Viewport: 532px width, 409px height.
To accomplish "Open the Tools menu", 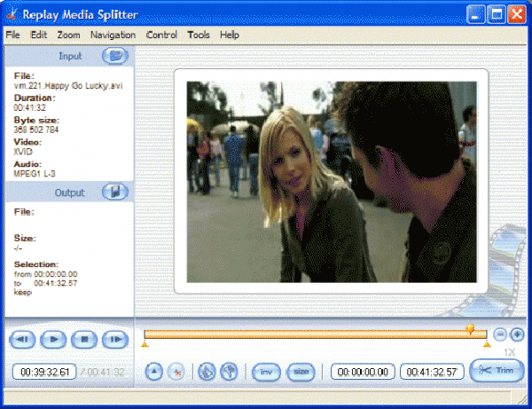I will (x=198, y=35).
